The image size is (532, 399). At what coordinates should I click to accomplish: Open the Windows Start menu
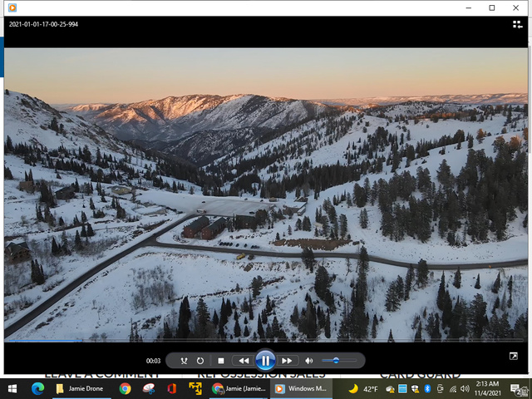(12, 388)
